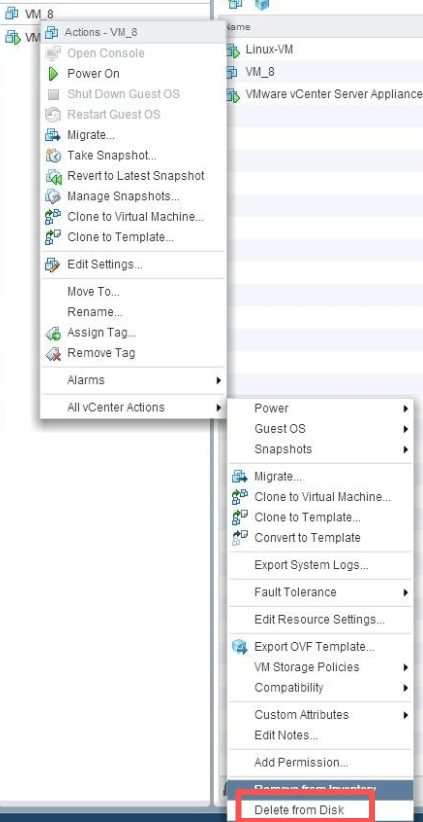Click the Assign Tag icon
The height and width of the screenshot is (822, 423).
pos(53,333)
